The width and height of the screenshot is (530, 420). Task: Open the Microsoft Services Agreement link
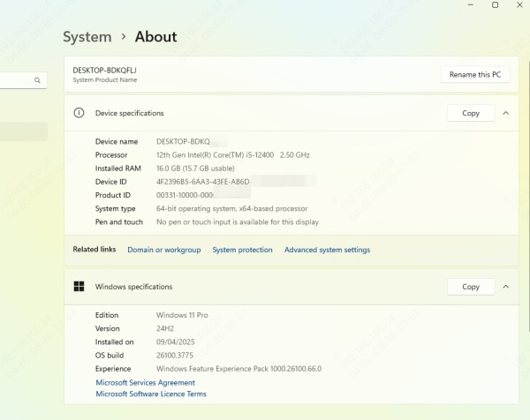pyautogui.click(x=145, y=383)
